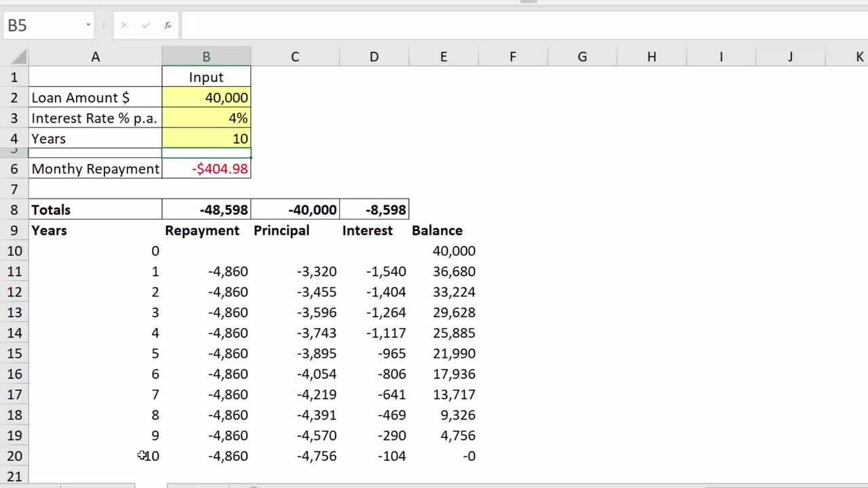
Task: Select the Interest Rate 4% cell
Action: click(x=206, y=118)
